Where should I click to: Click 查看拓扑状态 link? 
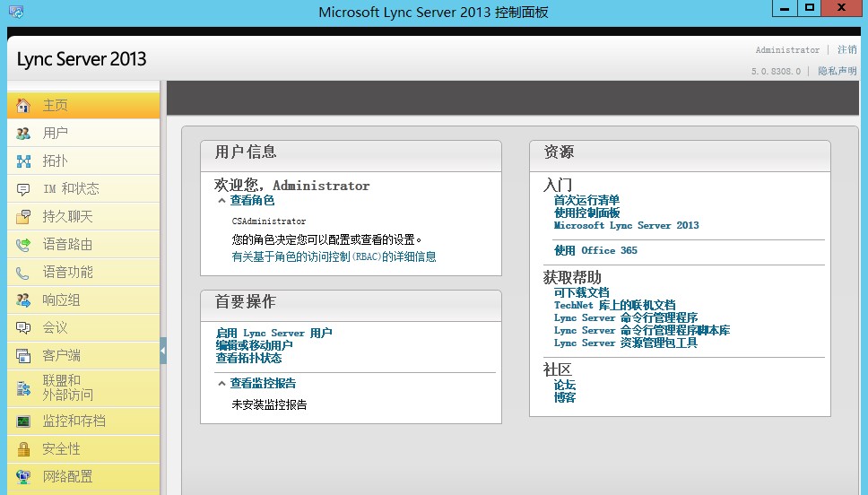248,358
